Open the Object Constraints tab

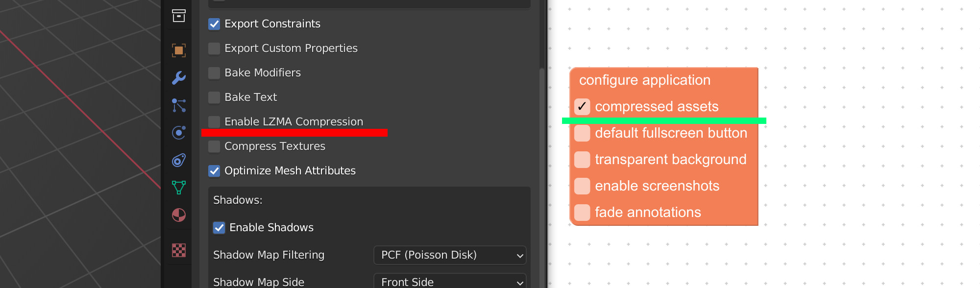tap(179, 160)
